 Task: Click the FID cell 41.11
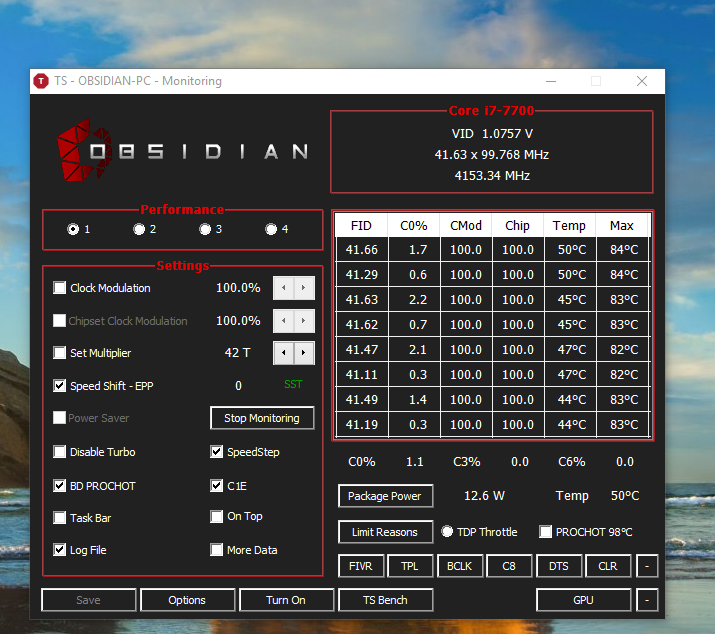(362, 375)
